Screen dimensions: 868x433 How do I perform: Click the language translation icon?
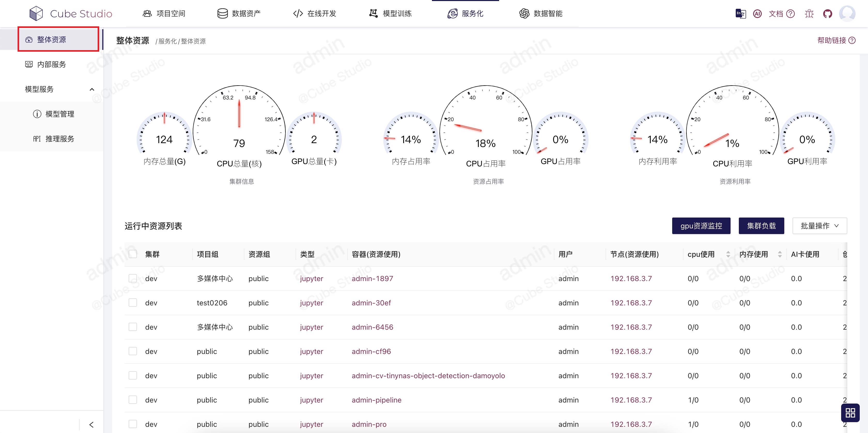tap(740, 14)
